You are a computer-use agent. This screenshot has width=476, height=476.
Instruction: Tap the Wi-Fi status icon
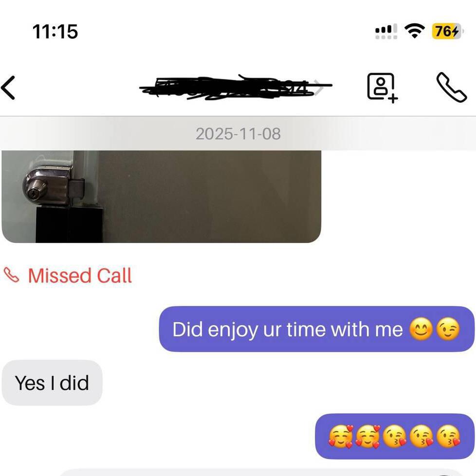point(414,31)
